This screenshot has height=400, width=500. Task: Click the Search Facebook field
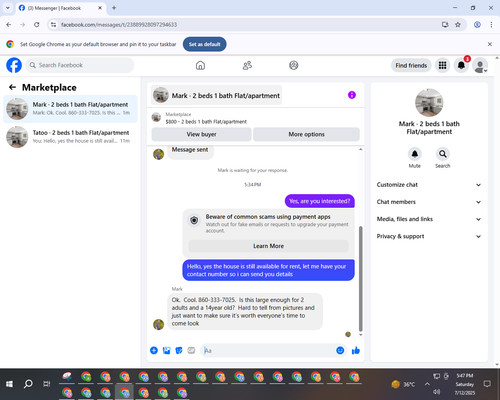80,65
